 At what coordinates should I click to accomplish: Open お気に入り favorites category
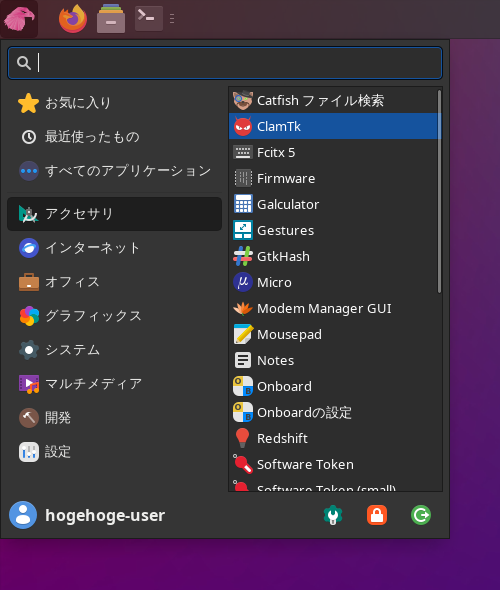click(114, 103)
